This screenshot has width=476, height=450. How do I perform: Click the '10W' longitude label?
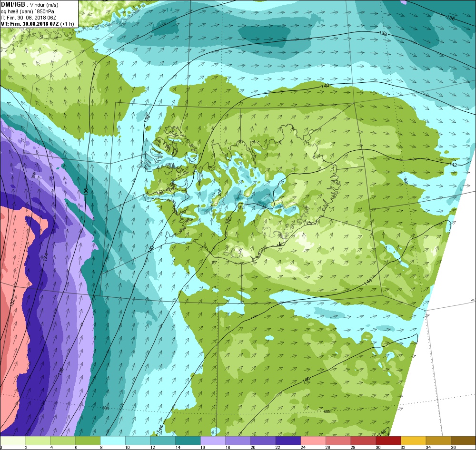click(x=405, y=181)
